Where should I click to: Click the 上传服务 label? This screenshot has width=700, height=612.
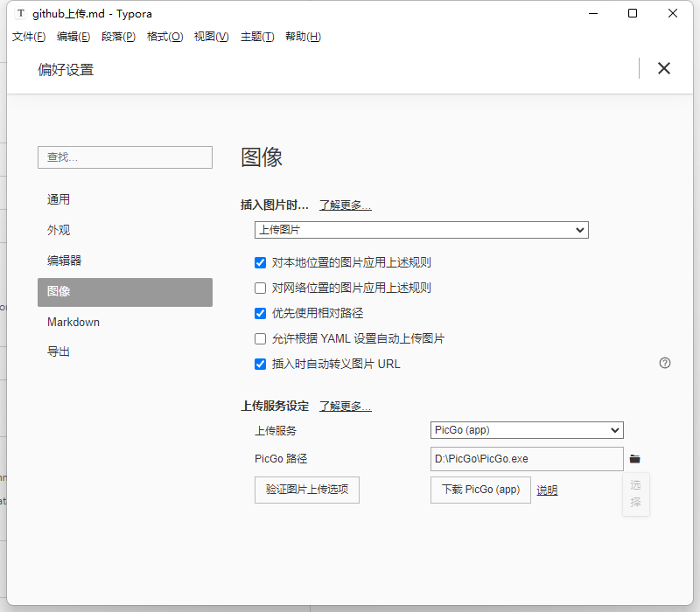[276, 431]
